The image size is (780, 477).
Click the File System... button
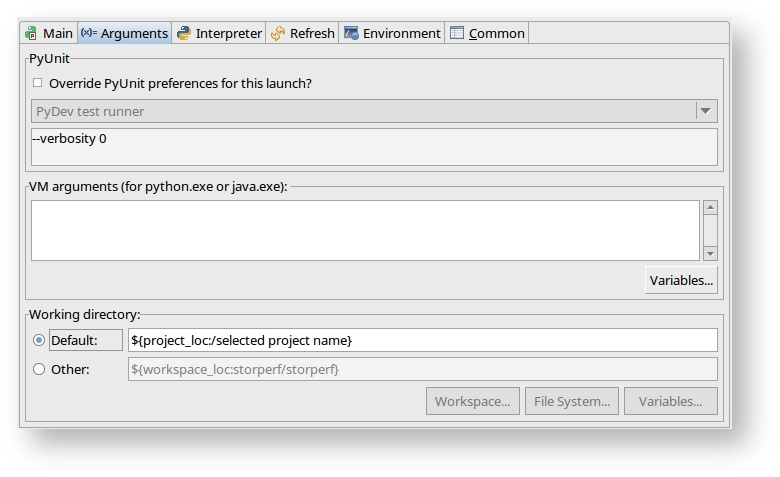coord(571,401)
